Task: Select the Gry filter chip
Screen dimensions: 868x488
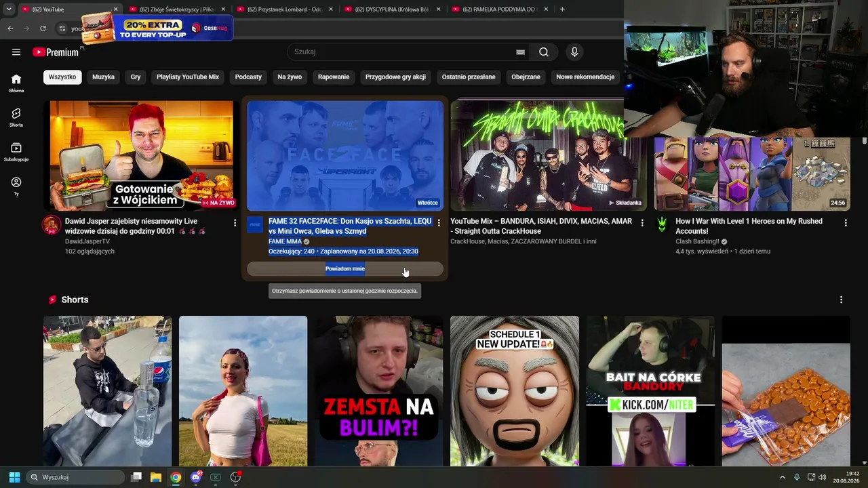Action: (136, 77)
